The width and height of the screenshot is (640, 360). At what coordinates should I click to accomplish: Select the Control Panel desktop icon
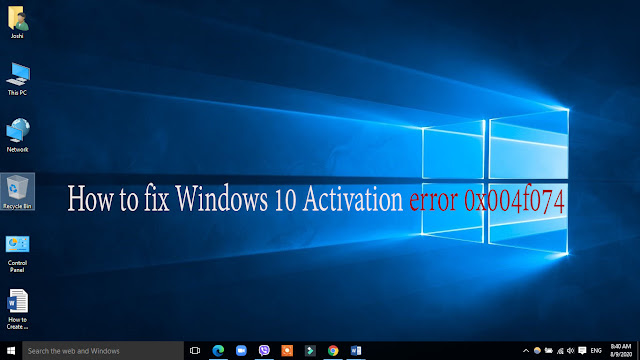click(17, 253)
